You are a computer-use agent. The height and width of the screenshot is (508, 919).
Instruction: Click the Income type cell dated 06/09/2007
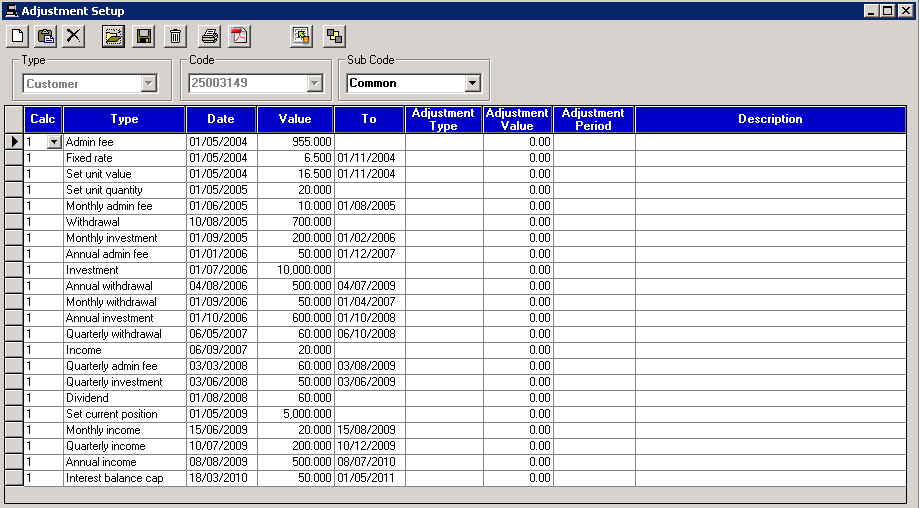click(124, 350)
